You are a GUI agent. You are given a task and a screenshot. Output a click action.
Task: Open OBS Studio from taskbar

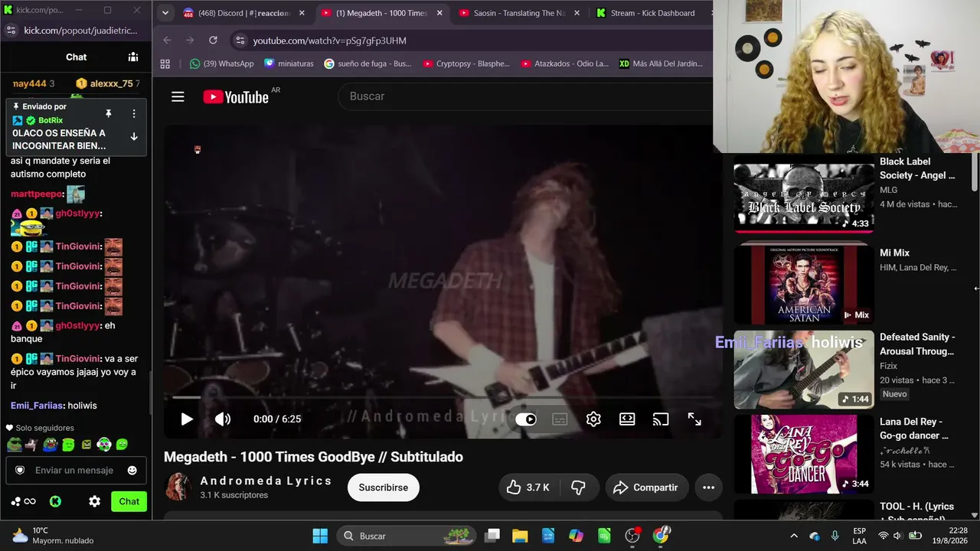[x=632, y=536]
